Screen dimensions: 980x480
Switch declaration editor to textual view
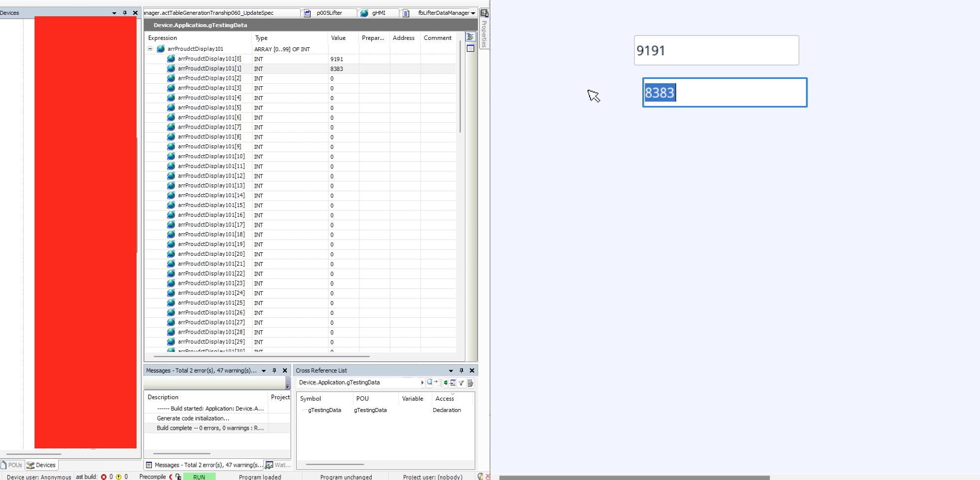(470, 37)
